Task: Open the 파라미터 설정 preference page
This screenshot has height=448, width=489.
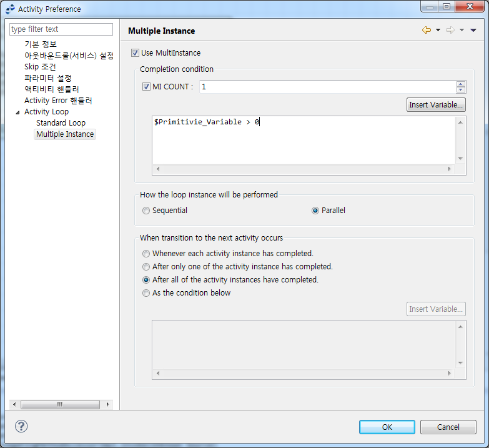Action: click(x=47, y=78)
